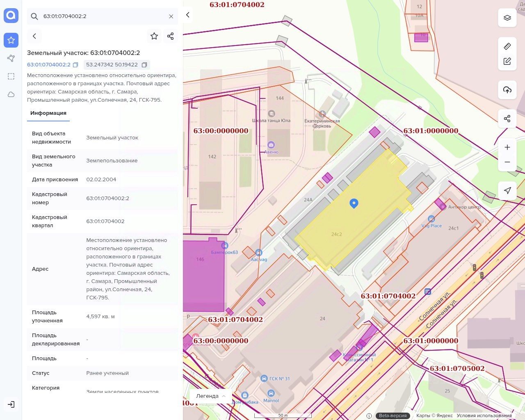
Task: Click the Екатерининская Церковь marker
Action: 322,114
